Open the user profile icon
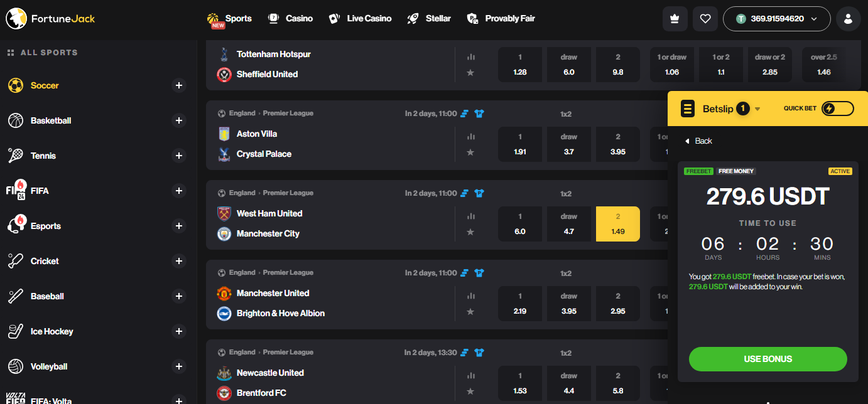Screen dimensions: 868x404 tap(848, 19)
